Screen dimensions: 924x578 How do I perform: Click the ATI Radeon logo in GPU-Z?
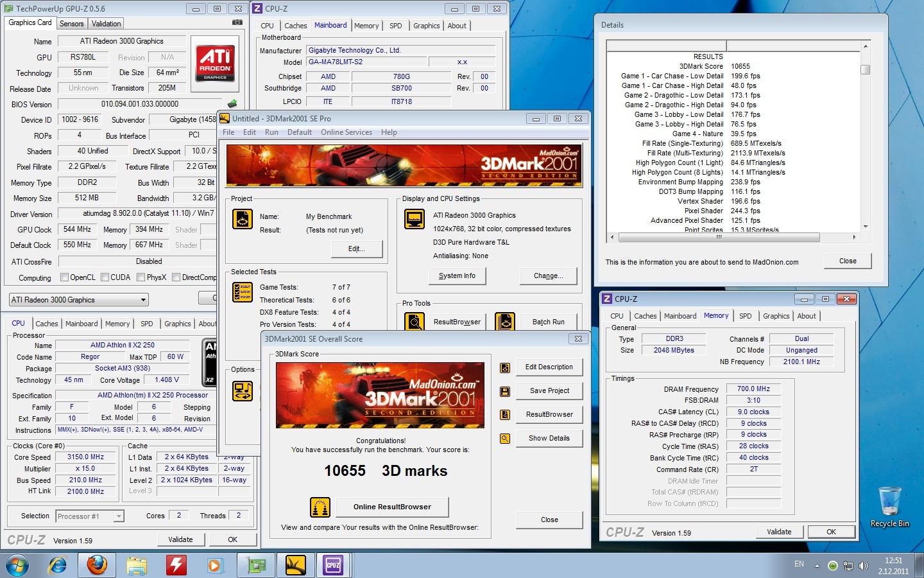(215, 62)
